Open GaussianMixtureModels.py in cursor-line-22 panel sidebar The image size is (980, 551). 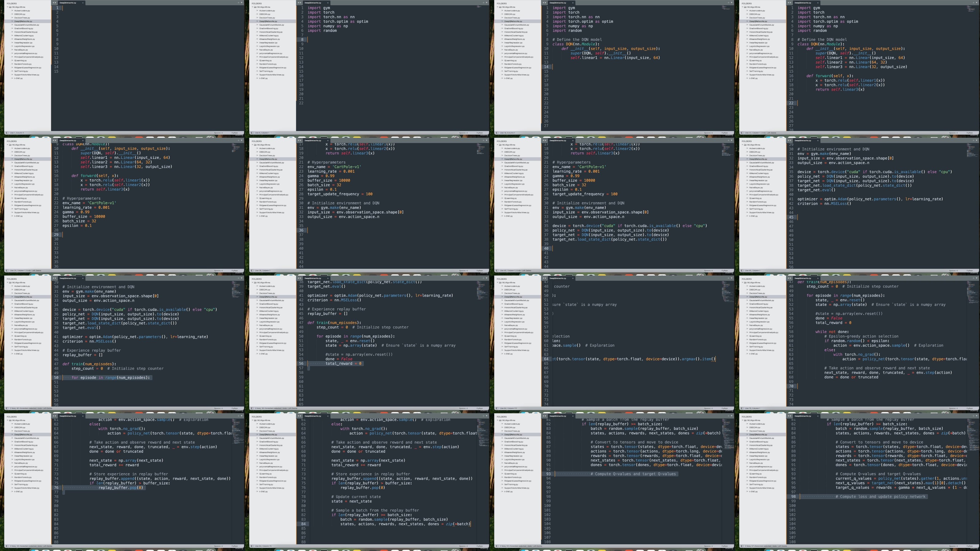pos(762,25)
